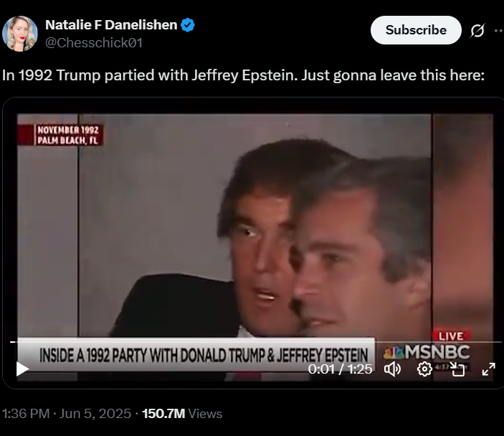Enable picture-in-picture mode for the video

click(457, 369)
